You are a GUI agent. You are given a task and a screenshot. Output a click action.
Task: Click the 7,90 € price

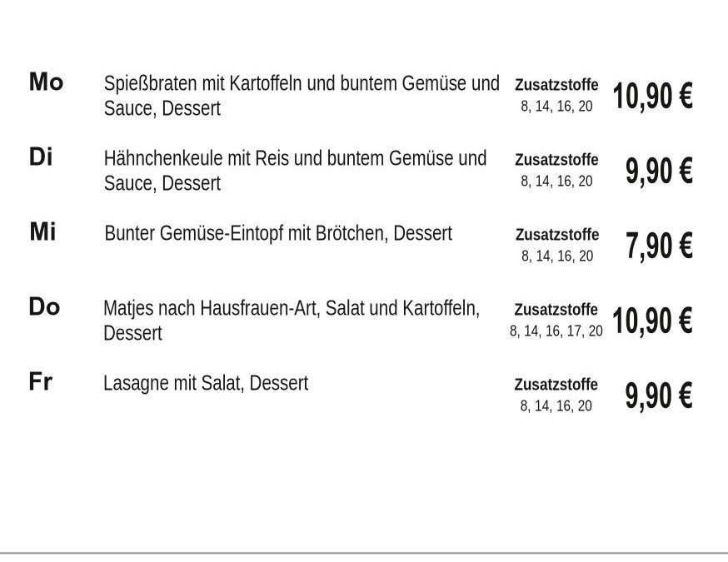(658, 246)
